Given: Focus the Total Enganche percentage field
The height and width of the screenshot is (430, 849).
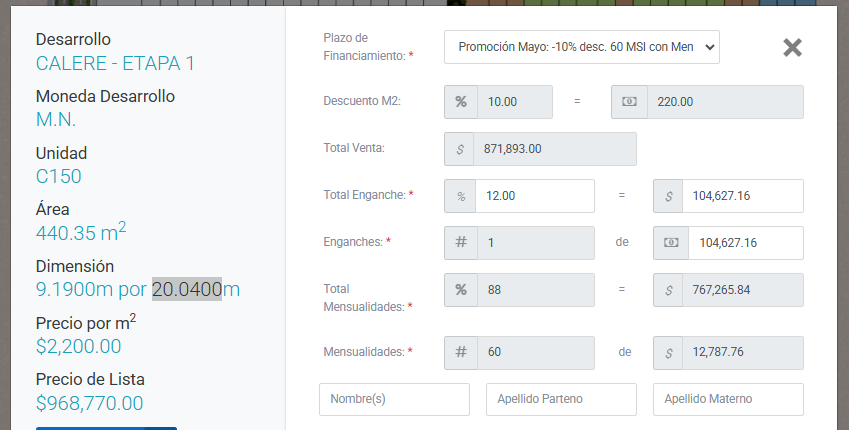Looking at the screenshot, I should 535,196.
